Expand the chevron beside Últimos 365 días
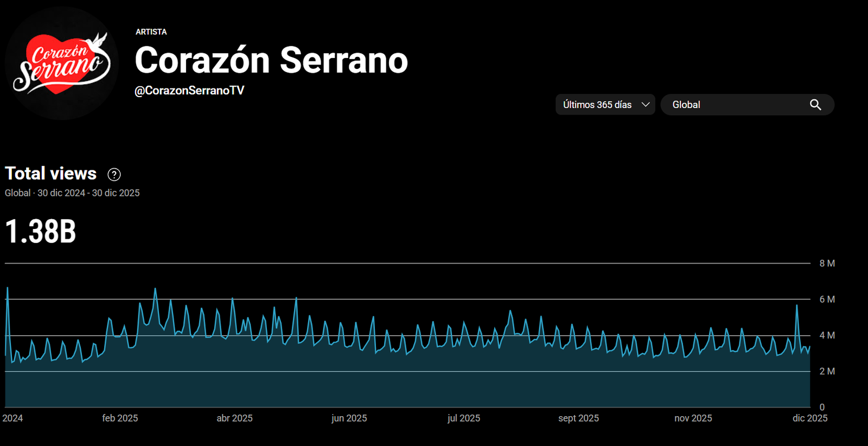This screenshot has width=868, height=446. [x=646, y=105]
